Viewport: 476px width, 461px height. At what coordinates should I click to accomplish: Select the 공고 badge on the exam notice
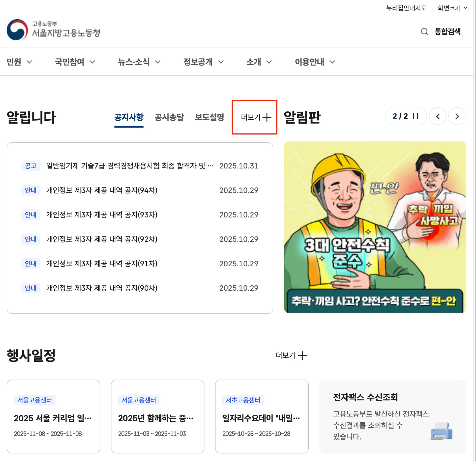[31, 166]
